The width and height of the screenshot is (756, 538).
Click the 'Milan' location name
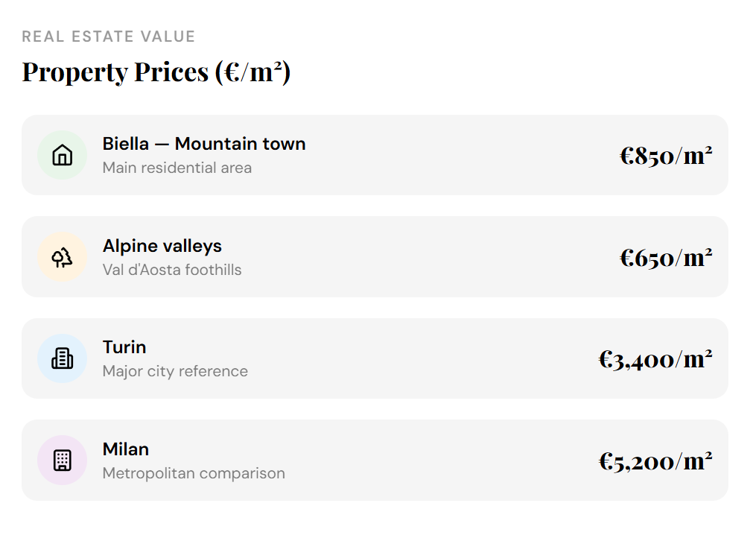(x=126, y=449)
